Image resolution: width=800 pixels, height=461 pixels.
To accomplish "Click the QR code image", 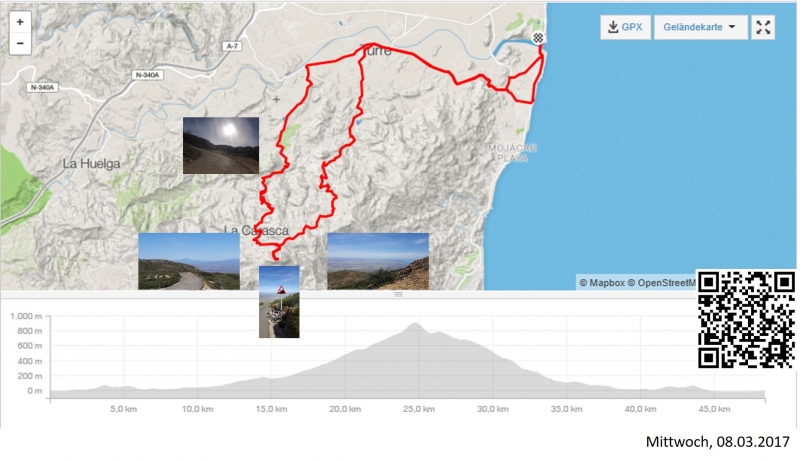I will pyautogui.click(x=746, y=319).
